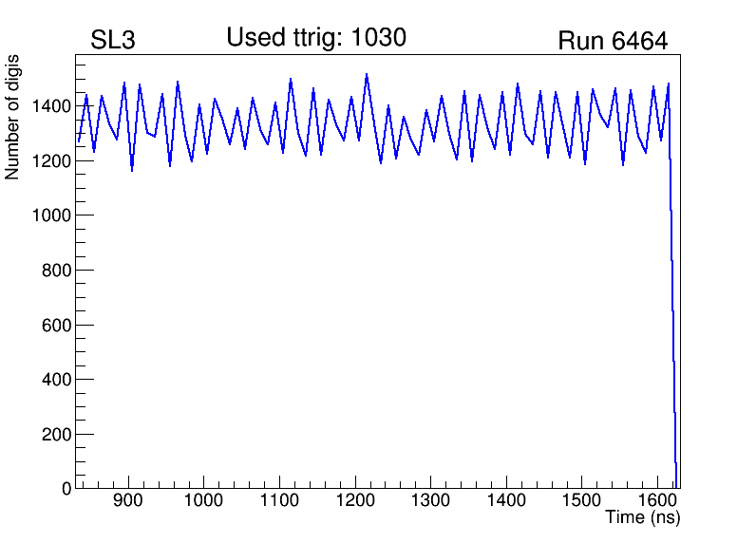This screenshot has height=543, width=756.
Task: Click the 900 tick label on x-axis
Action: (x=127, y=500)
